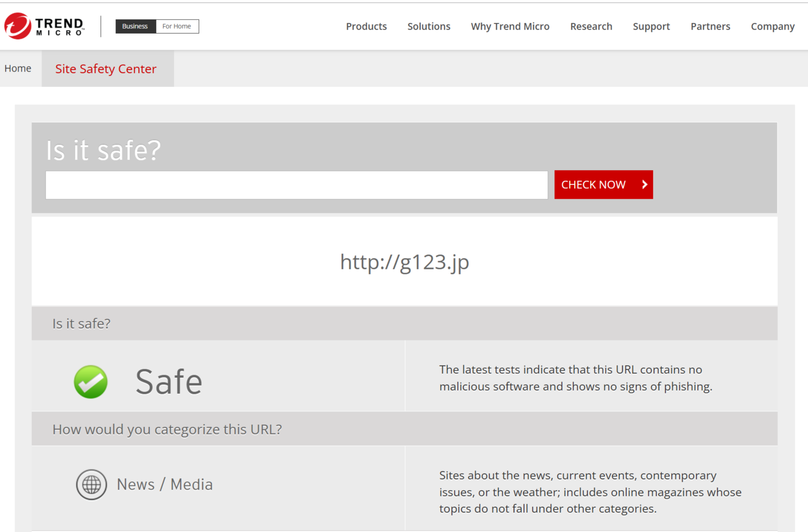Click the green Safe checkmark icon
Viewport: 808px width, 532px height.
tap(90, 382)
